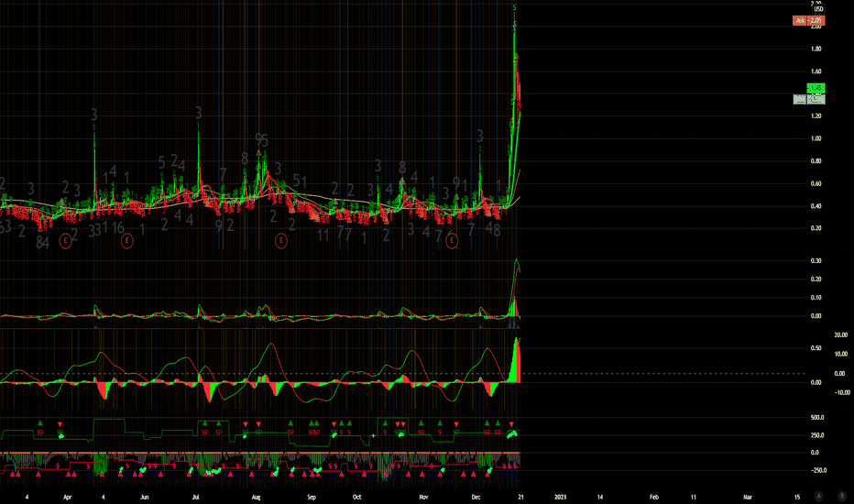Click the Nov label on time axis
The height and width of the screenshot is (504, 854).
(x=423, y=497)
